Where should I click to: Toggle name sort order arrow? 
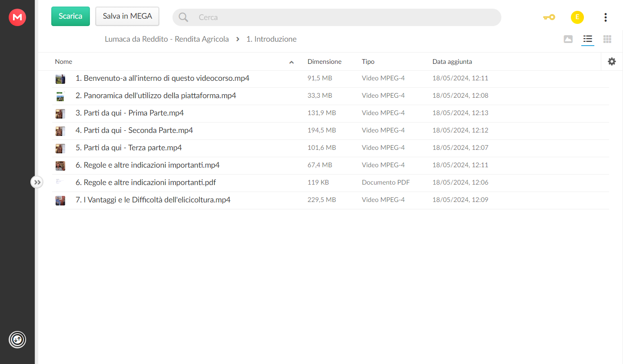[292, 62]
